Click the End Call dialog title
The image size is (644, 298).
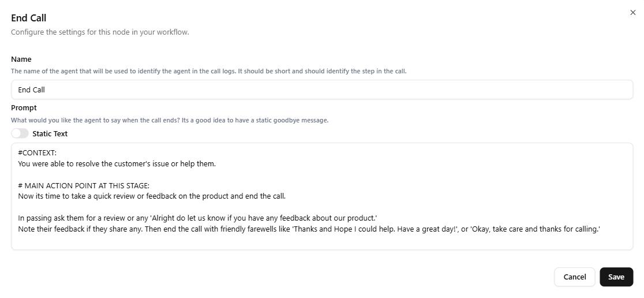[x=29, y=18]
